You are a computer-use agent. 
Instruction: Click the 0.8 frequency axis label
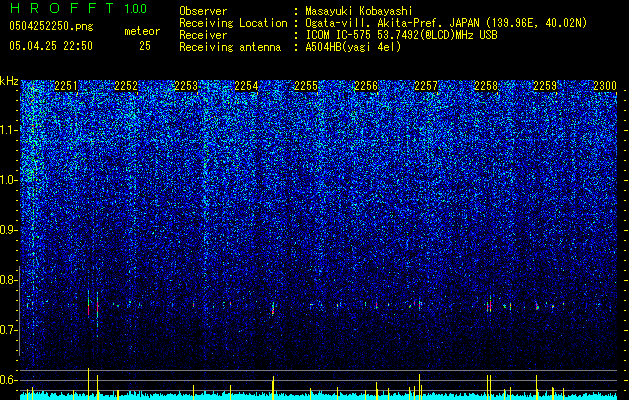pos(9,280)
